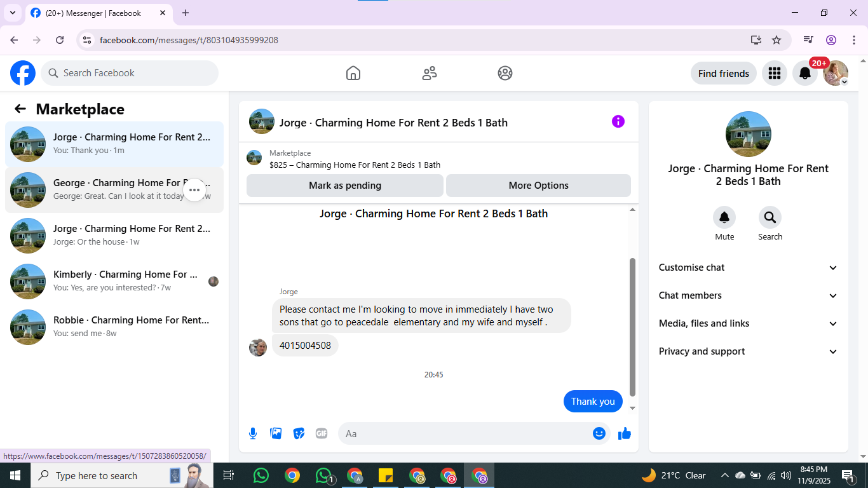The width and height of the screenshot is (868, 488).
Task: Search in conversation magnifier icon
Action: coord(770,217)
